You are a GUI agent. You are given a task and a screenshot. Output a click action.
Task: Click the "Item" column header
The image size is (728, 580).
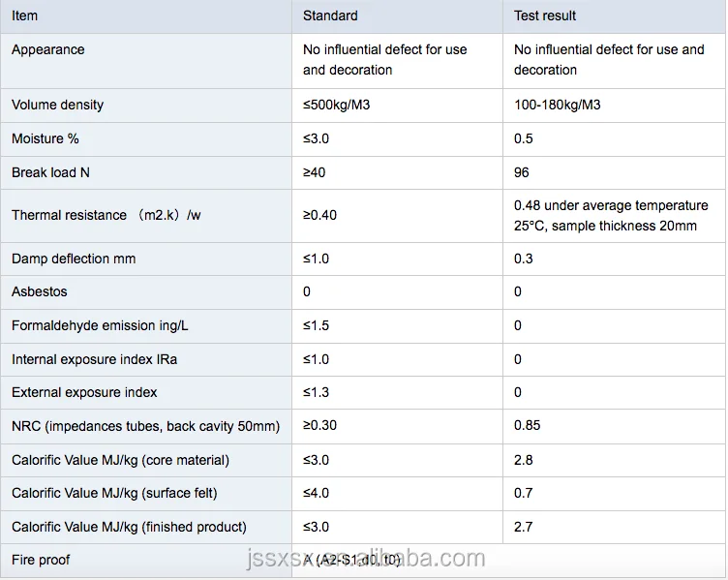(x=24, y=15)
